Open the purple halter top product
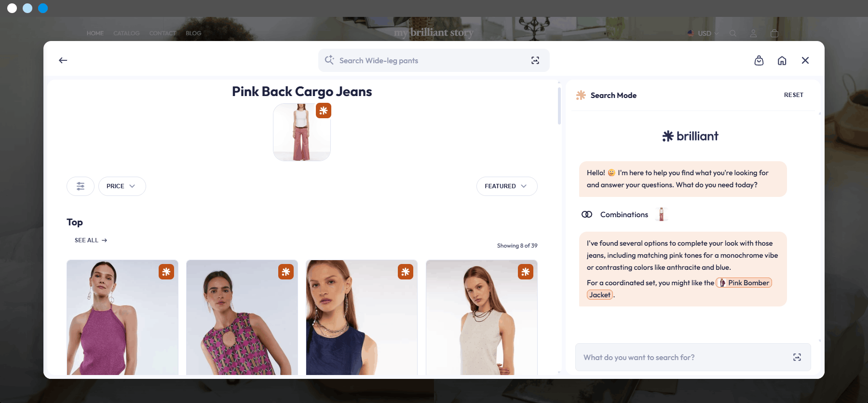The height and width of the screenshot is (403, 868). click(122, 318)
